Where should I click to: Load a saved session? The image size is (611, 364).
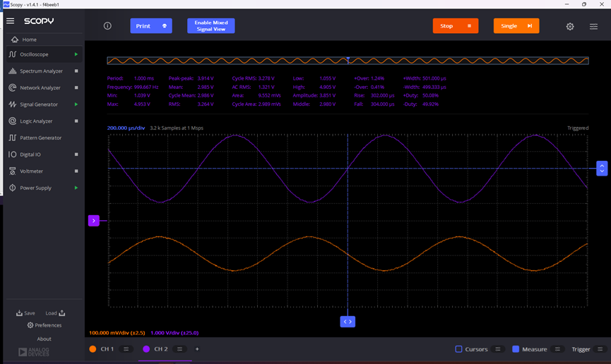(x=55, y=313)
